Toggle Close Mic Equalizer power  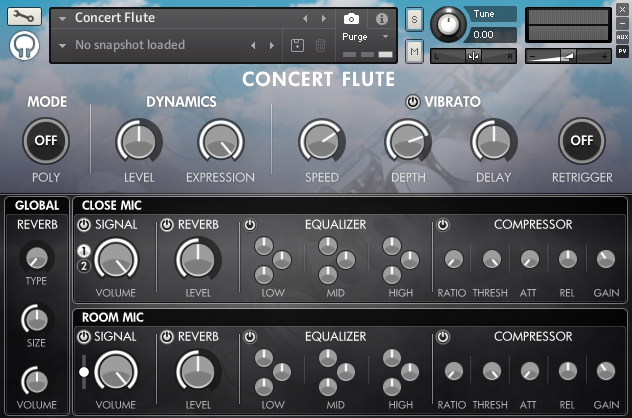coord(250,225)
